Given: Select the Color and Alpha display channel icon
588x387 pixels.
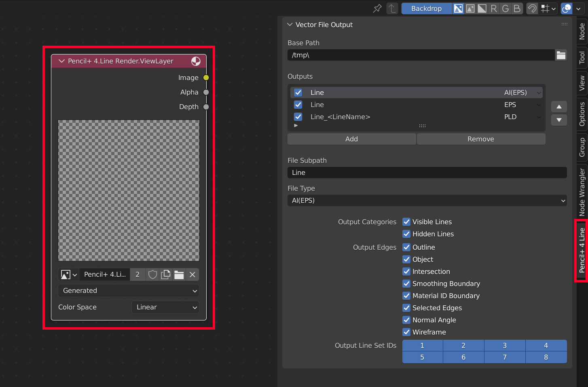Looking at the screenshot, I should point(458,8).
